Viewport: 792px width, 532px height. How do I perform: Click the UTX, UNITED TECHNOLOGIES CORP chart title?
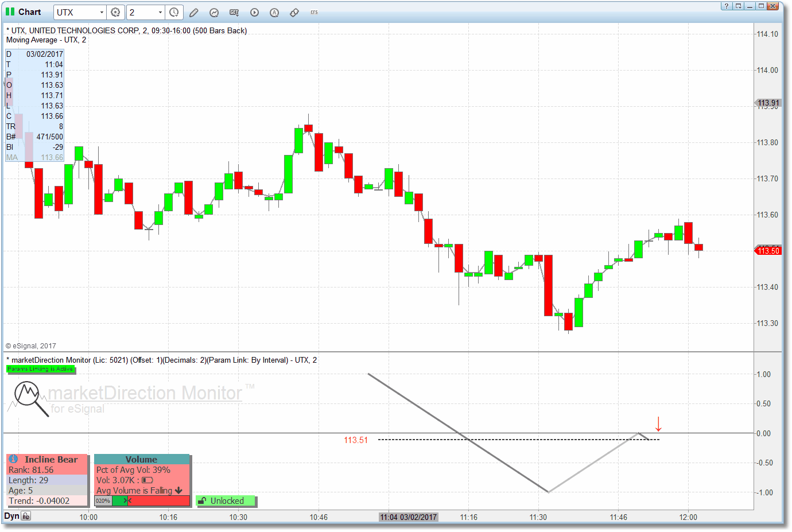click(x=127, y=30)
